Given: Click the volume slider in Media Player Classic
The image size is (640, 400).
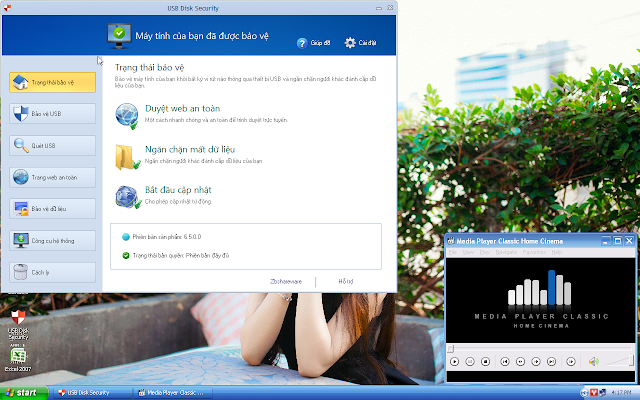Looking at the screenshot, I should 620,361.
